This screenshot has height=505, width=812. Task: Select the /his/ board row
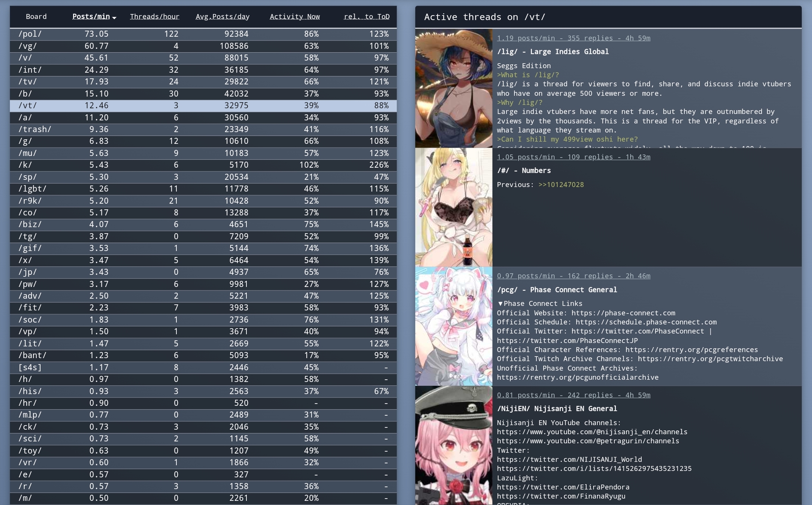tap(203, 391)
